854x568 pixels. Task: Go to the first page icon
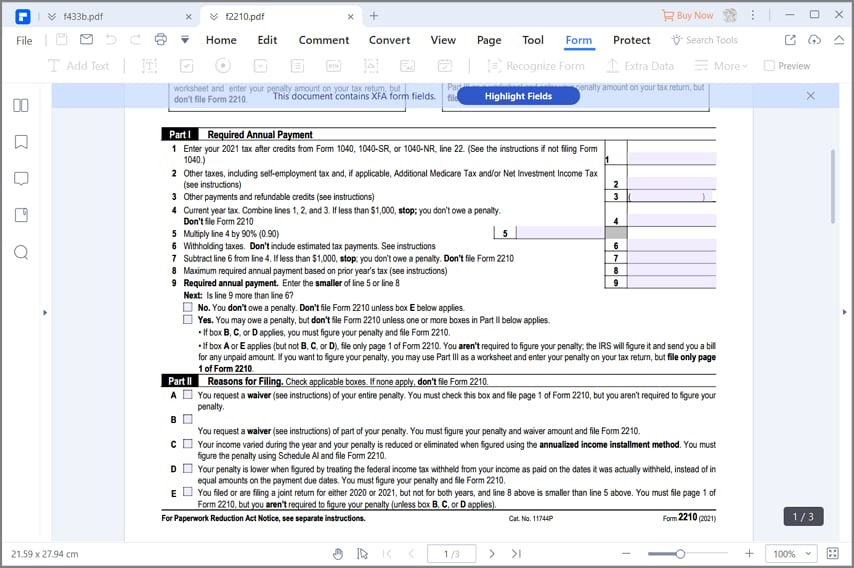[x=387, y=554]
